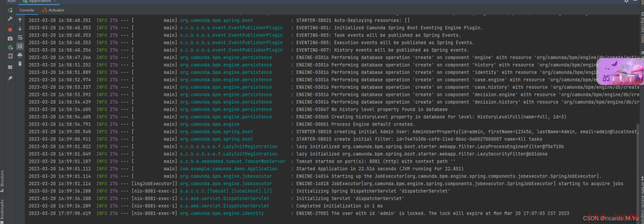Switch to the Actuator tab
Screen dimensions: 644x224
click(x=54, y=10)
